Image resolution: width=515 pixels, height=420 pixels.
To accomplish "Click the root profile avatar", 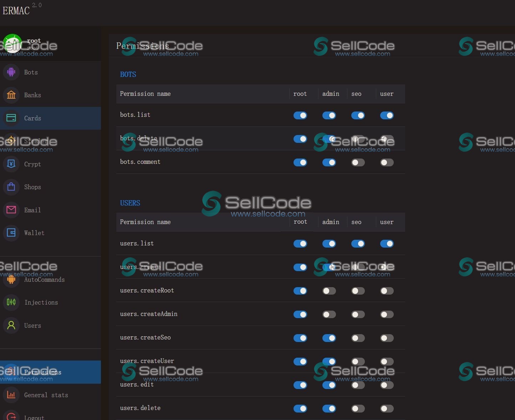I will 13,43.
